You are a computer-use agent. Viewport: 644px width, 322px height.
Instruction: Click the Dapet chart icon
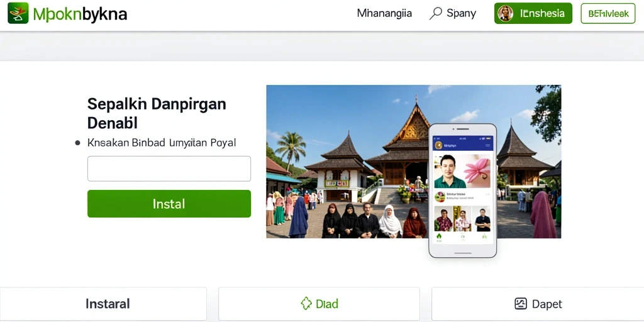click(x=520, y=304)
